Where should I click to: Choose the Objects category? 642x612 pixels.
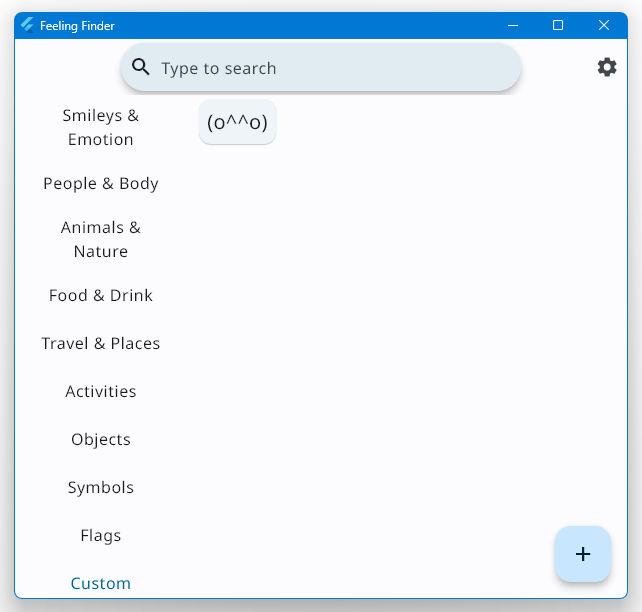101,439
